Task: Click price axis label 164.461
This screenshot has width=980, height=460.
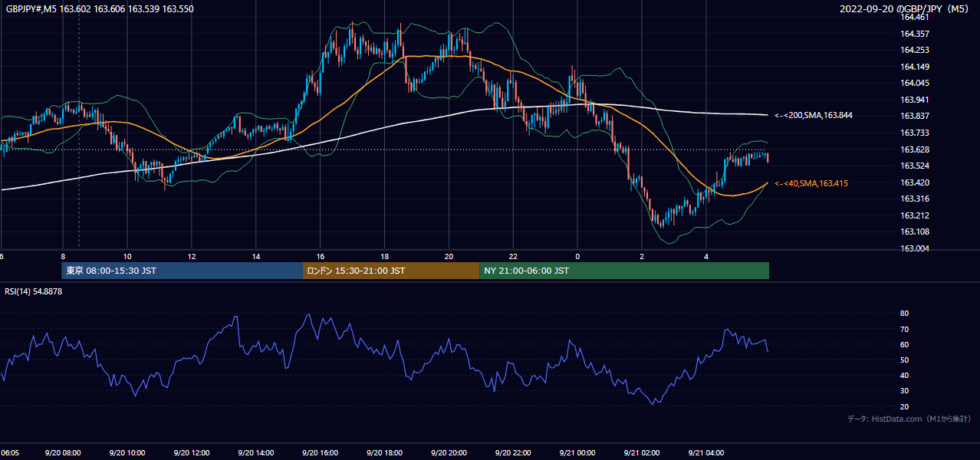Action: 916,17
